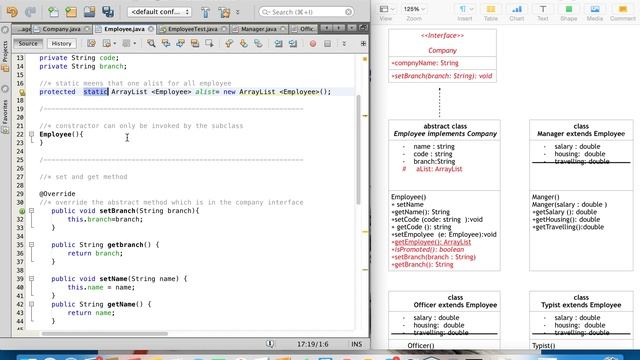The width and height of the screenshot is (640, 360).
Task: Click the Open Project icon
Action: 89,12
